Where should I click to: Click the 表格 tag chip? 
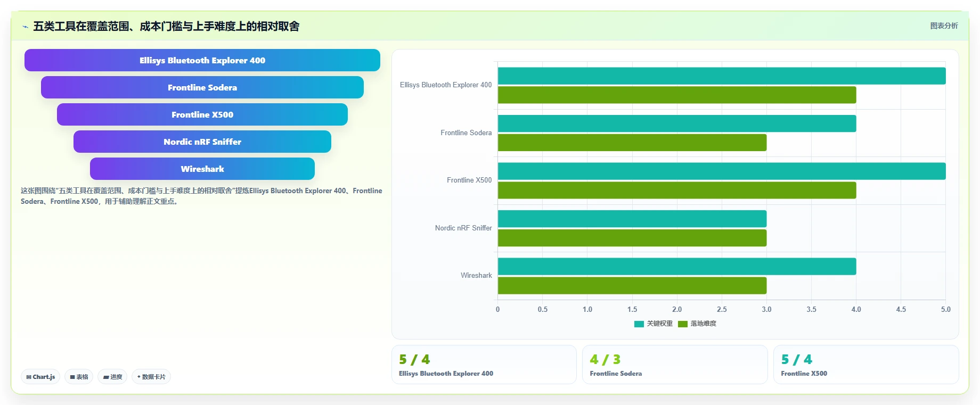(79, 377)
